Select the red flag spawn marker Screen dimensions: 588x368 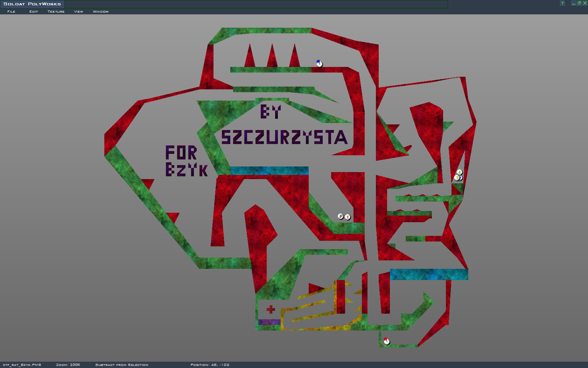(x=386, y=341)
